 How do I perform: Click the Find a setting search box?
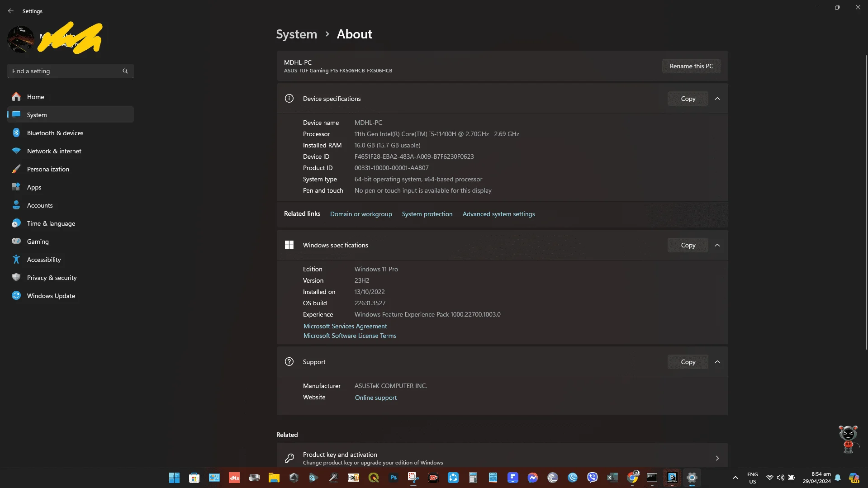click(71, 71)
